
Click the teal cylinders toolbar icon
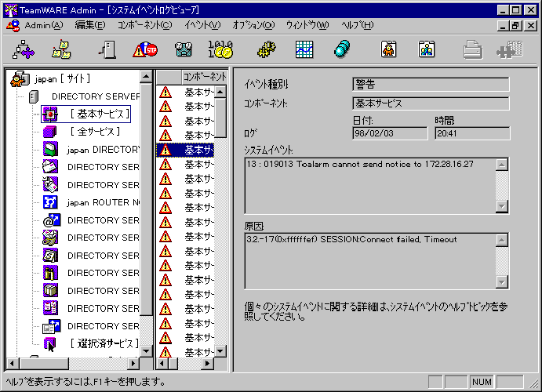click(342, 49)
